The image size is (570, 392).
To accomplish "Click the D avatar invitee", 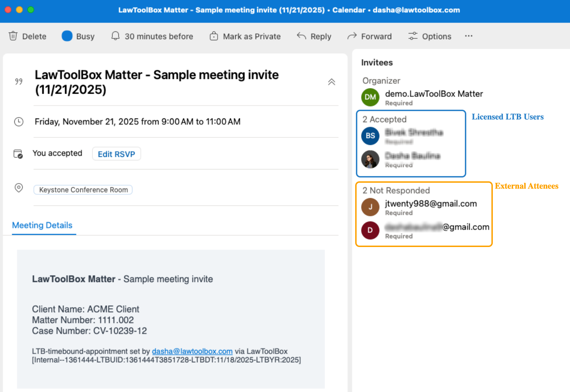I will coord(370,230).
